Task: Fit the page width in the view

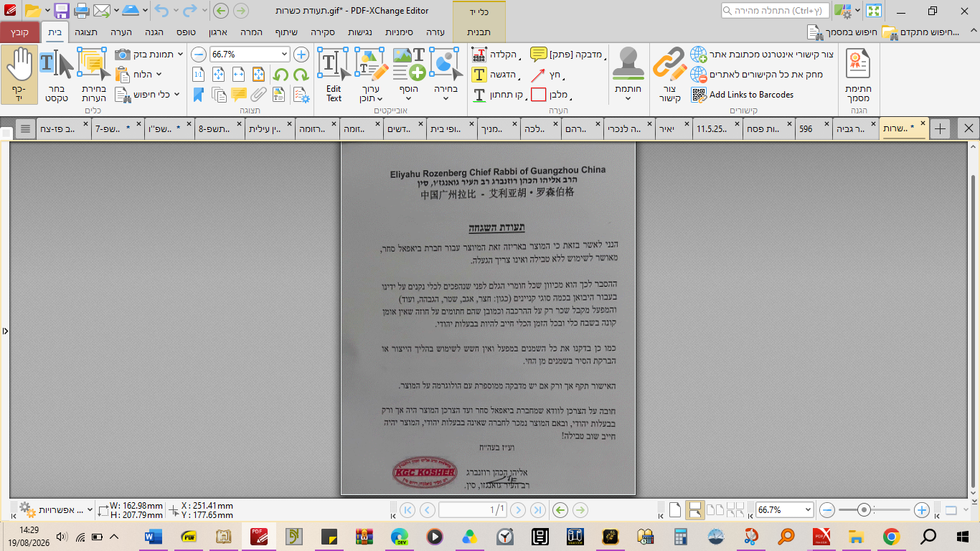Action: tap(239, 75)
